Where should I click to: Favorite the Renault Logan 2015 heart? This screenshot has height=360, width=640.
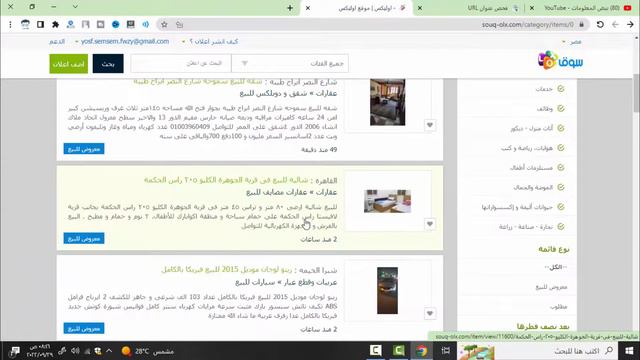pos(430,313)
